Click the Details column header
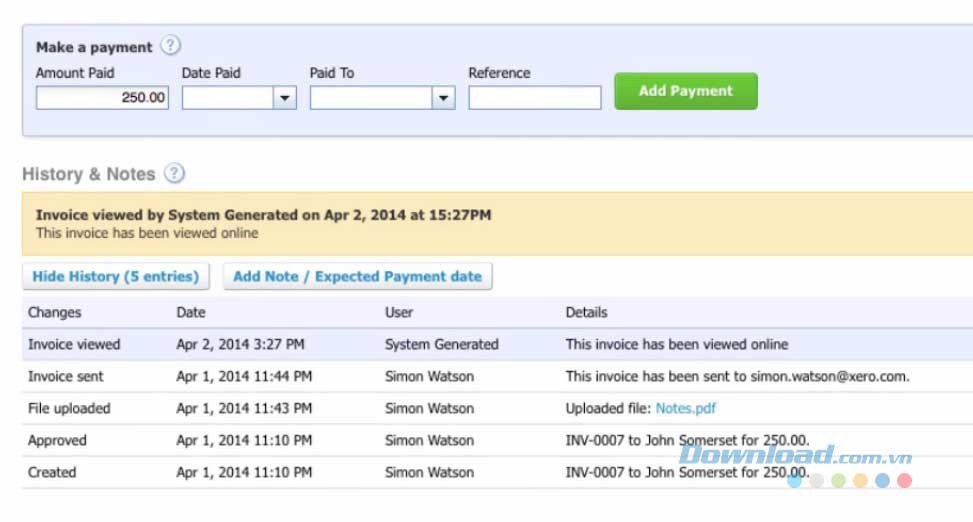This screenshot has height=522, width=973. pos(586,312)
